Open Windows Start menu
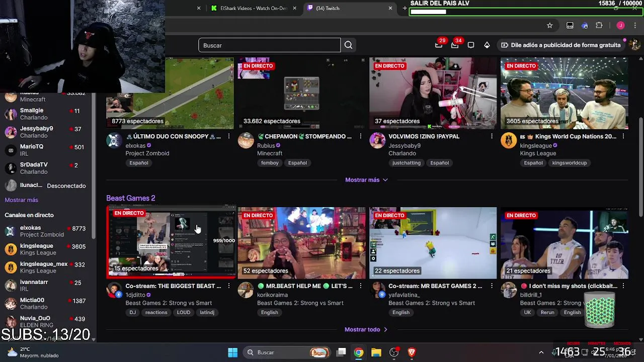Image resolution: width=644 pixels, height=362 pixels. [232, 352]
